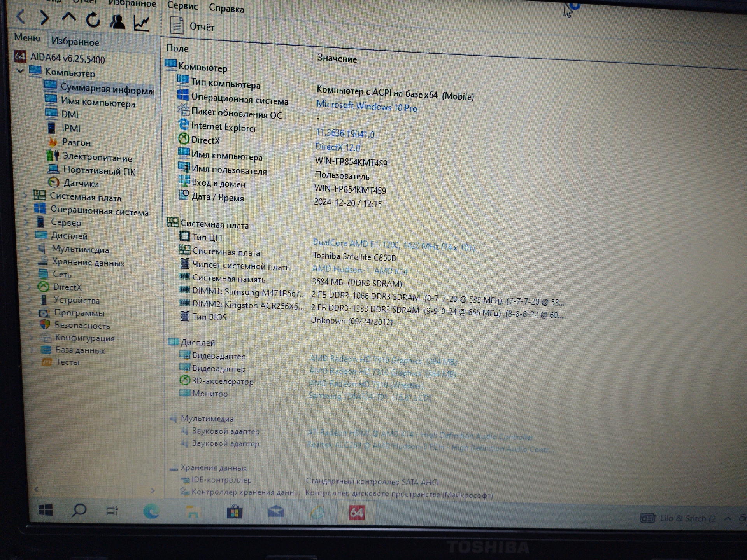747x560 pixels.
Task: Select the 3D-акселератор row
Action: (x=301, y=383)
